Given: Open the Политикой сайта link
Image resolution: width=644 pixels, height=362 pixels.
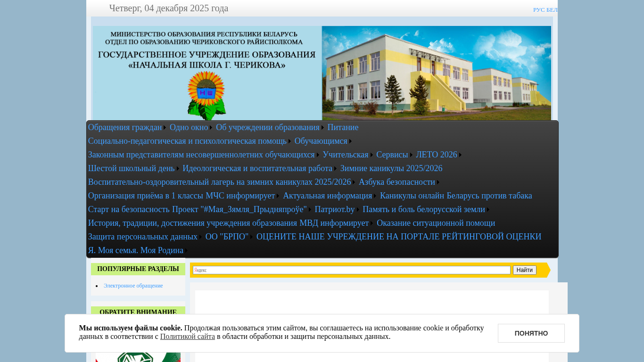Looking at the screenshot, I should coord(188,337).
